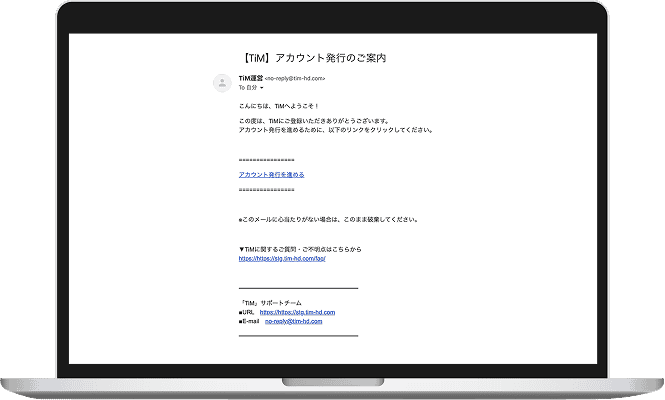This screenshot has height=400, width=665.
Task: Click the ■URL label in the signature
Action: 247,312
